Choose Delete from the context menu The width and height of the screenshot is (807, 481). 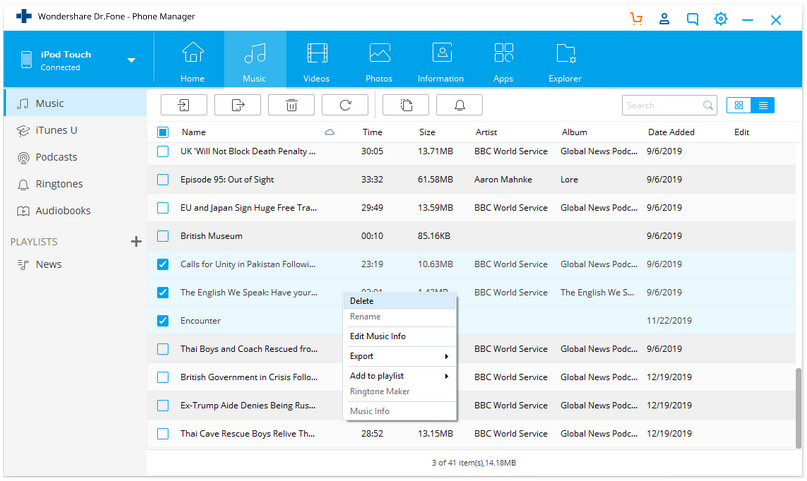pos(399,301)
